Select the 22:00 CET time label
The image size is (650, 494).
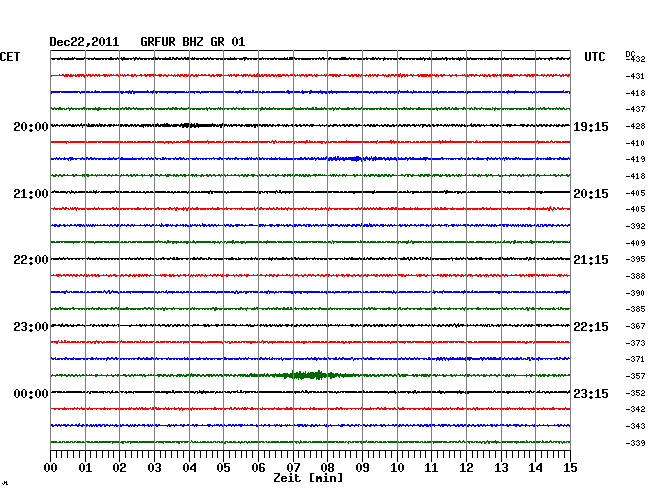click(x=31, y=260)
